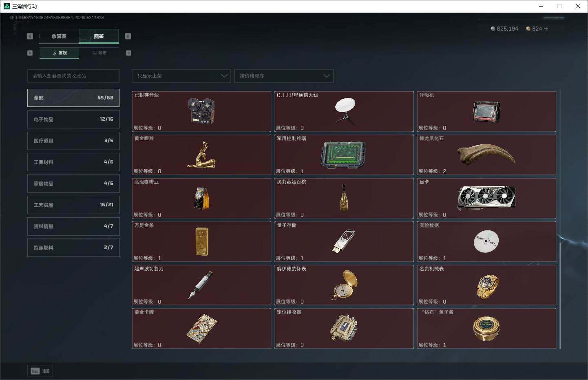Select the 电子物品 12/16 category
The image size is (588, 380).
(x=73, y=119)
